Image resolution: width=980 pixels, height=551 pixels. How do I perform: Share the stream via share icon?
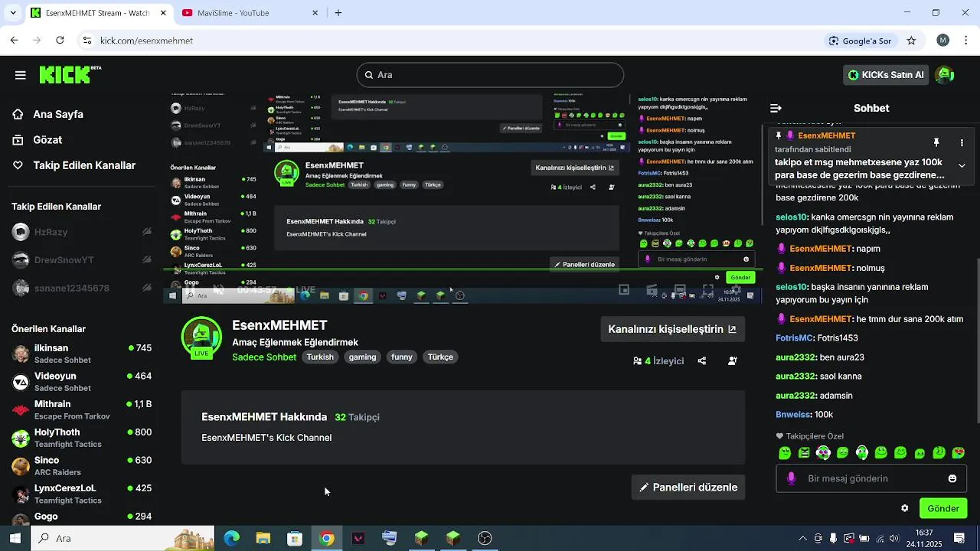point(701,361)
